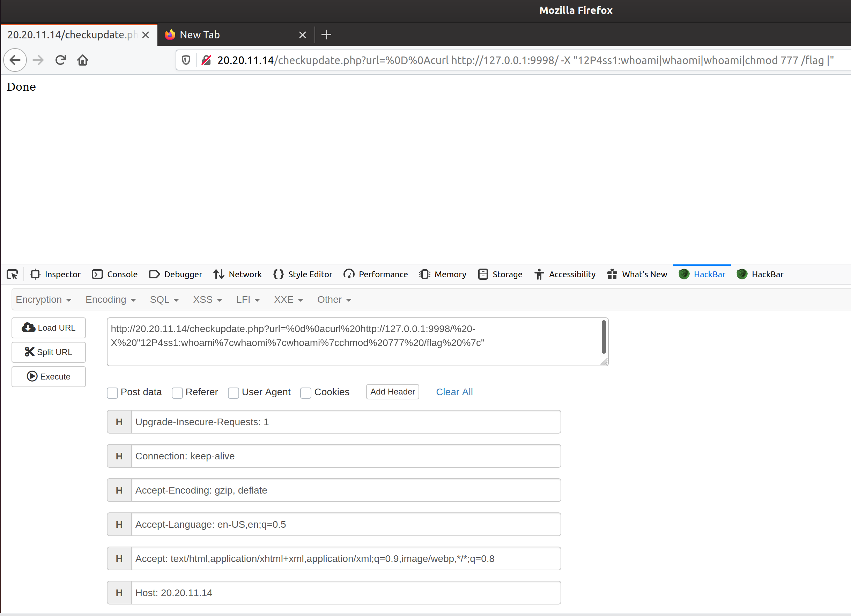Tick the User Agent checkbox
This screenshot has width=851, height=616.
(x=234, y=392)
